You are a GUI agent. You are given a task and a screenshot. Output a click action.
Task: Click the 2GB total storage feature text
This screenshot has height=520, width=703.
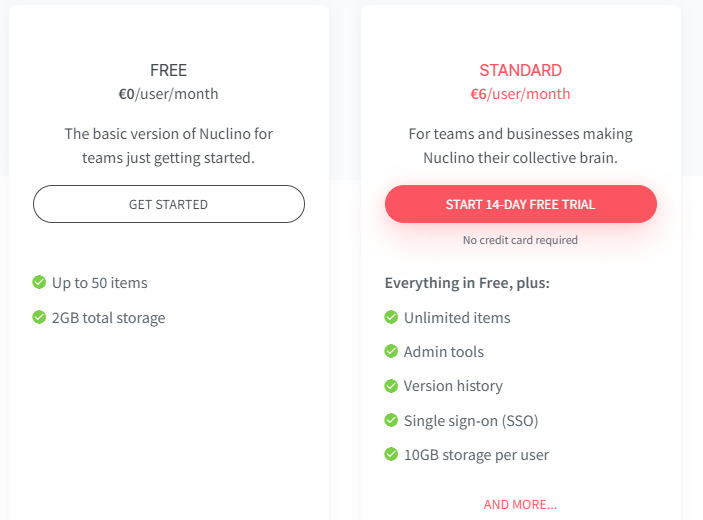108,318
